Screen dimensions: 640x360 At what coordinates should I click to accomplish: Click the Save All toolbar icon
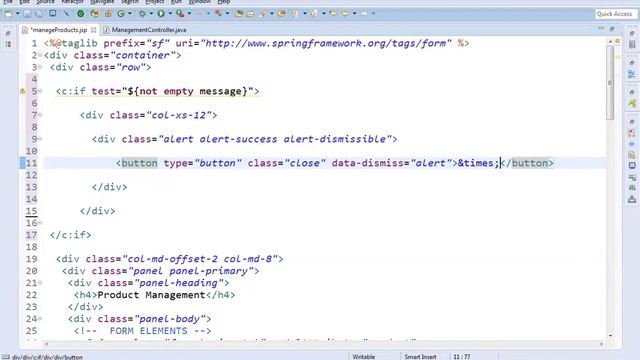[x=39, y=14]
